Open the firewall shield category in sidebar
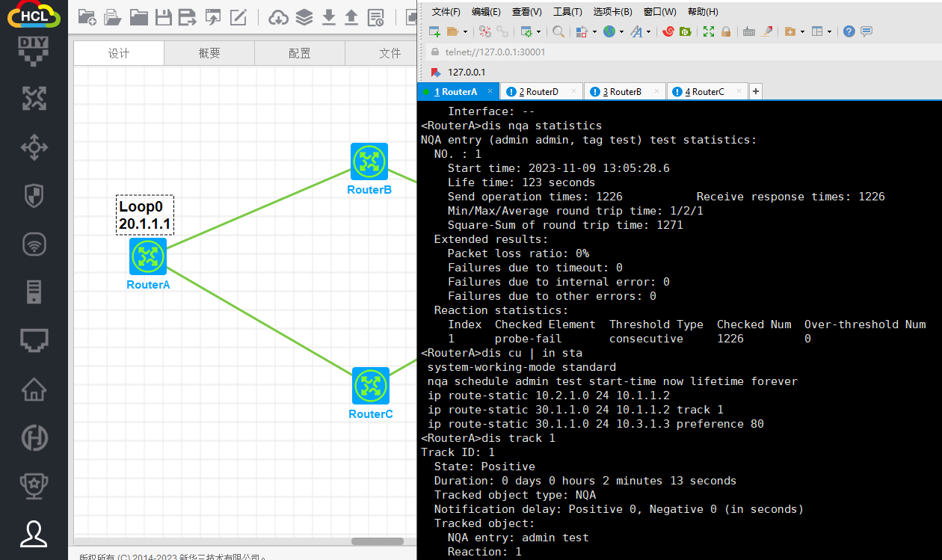942x560 pixels. click(34, 196)
